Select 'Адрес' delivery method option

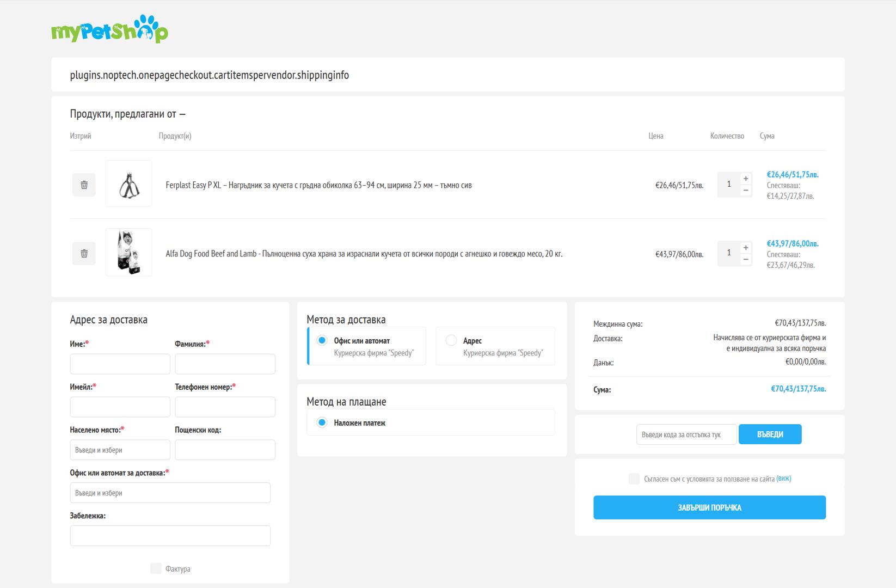pyautogui.click(x=451, y=341)
